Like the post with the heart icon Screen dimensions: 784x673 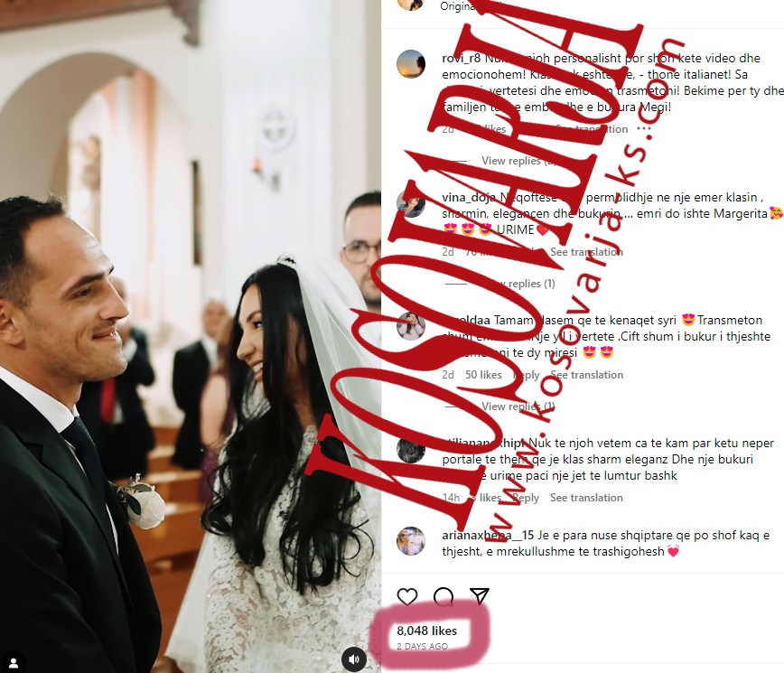(x=407, y=596)
